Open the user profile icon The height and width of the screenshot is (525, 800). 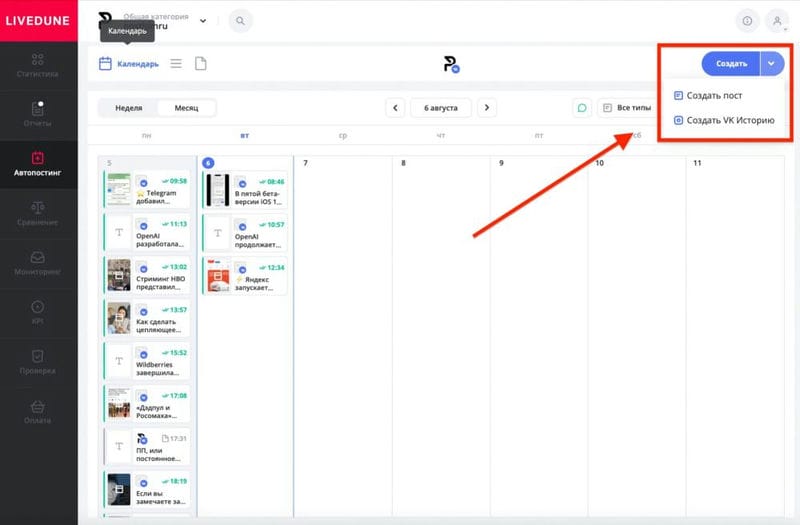tap(777, 21)
